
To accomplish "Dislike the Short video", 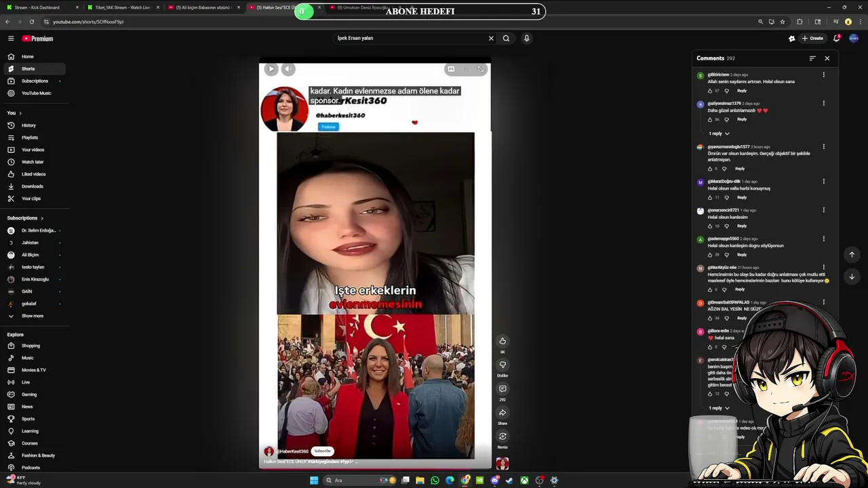I will pos(502,365).
